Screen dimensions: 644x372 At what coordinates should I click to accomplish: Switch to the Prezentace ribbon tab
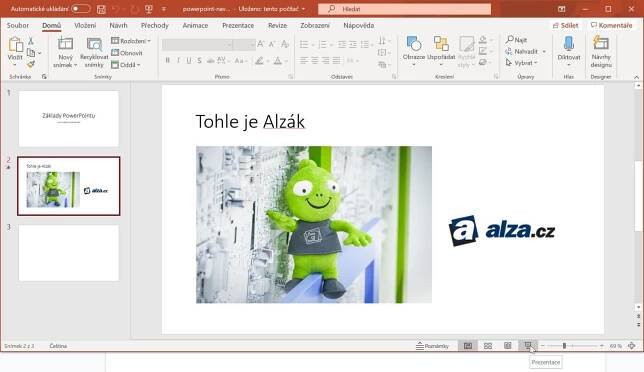[x=238, y=25]
